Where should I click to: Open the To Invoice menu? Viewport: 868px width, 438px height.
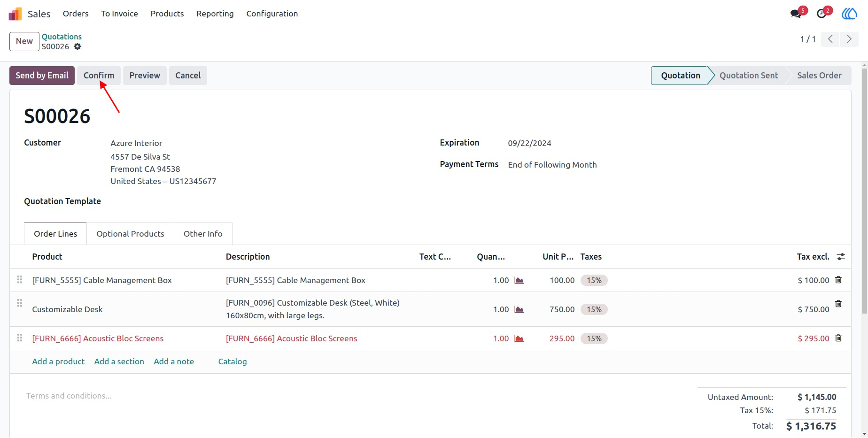pyautogui.click(x=119, y=14)
